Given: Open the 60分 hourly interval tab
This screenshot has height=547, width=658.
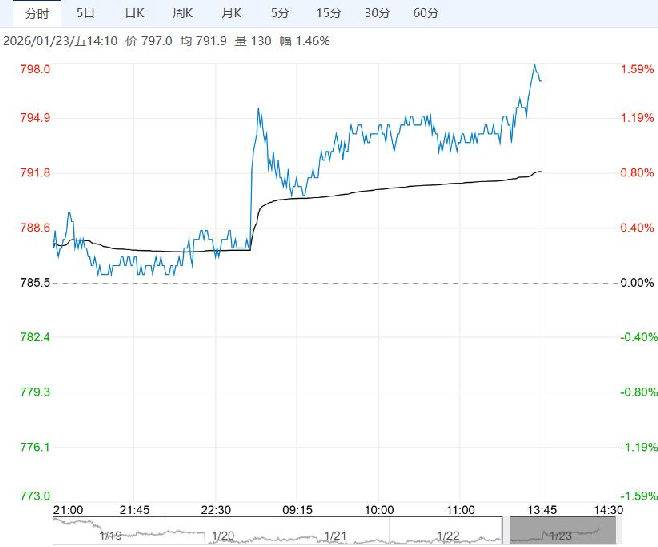Looking at the screenshot, I should (426, 13).
